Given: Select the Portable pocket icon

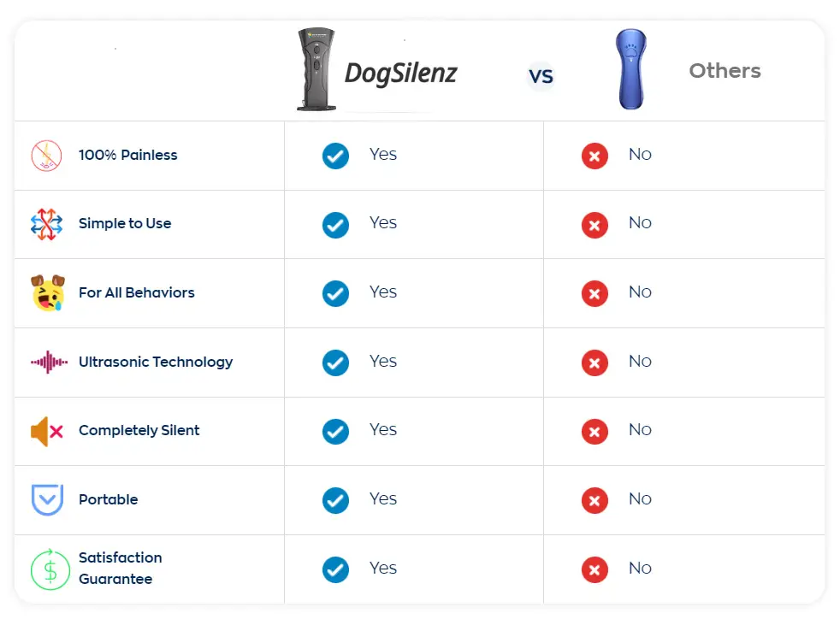Looking at the screenshot, I should point(48,499).
